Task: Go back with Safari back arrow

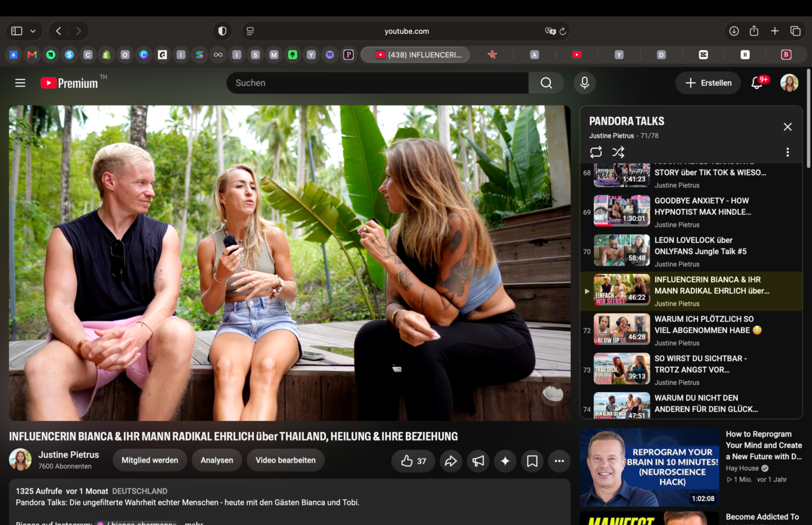Action: tap(59, 31)
